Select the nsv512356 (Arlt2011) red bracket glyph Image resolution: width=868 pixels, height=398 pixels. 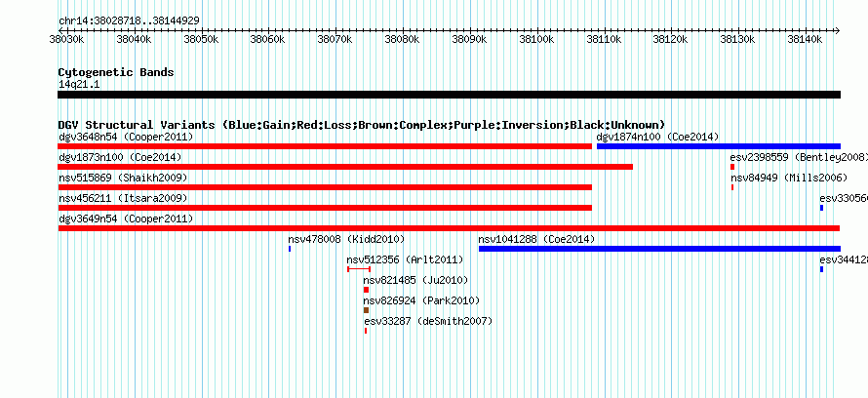(x=359, y=269)
